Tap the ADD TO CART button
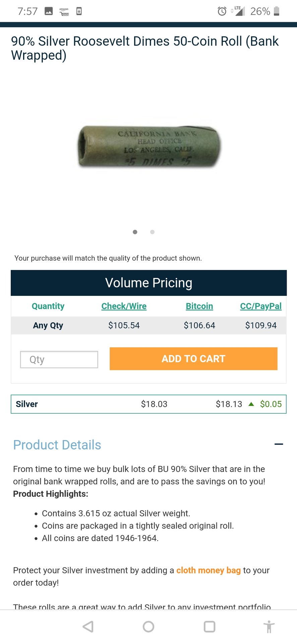Image resolution: width=297 pixels, height=644 pixels. [193, 359]
